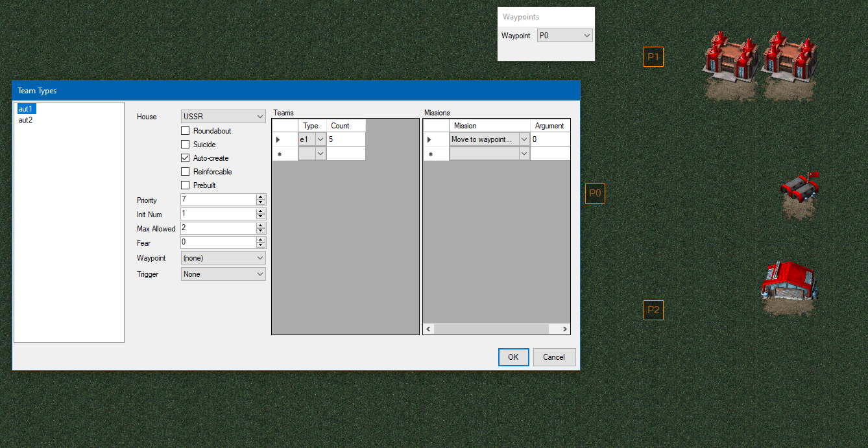Decrease Max Allowed with down arrow
The width and height of the screenshot is (868, 448).
pos(261,231)
